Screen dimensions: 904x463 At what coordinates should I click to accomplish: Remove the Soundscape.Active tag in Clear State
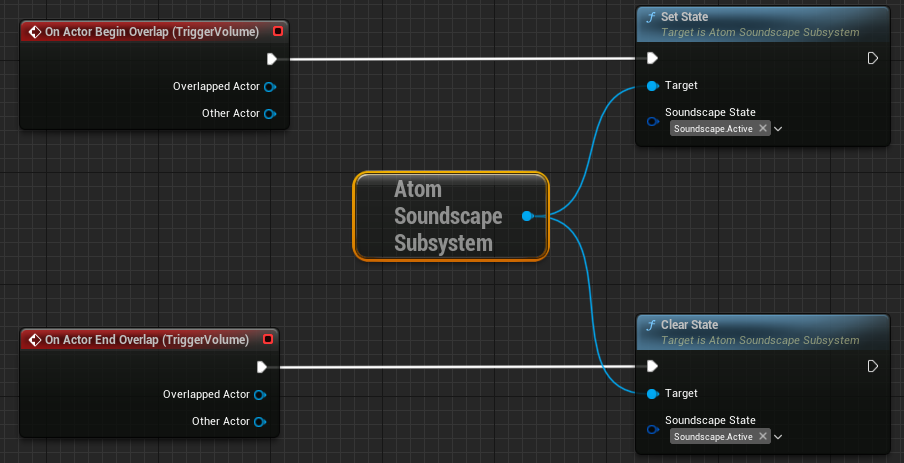(x=763, y=437)
